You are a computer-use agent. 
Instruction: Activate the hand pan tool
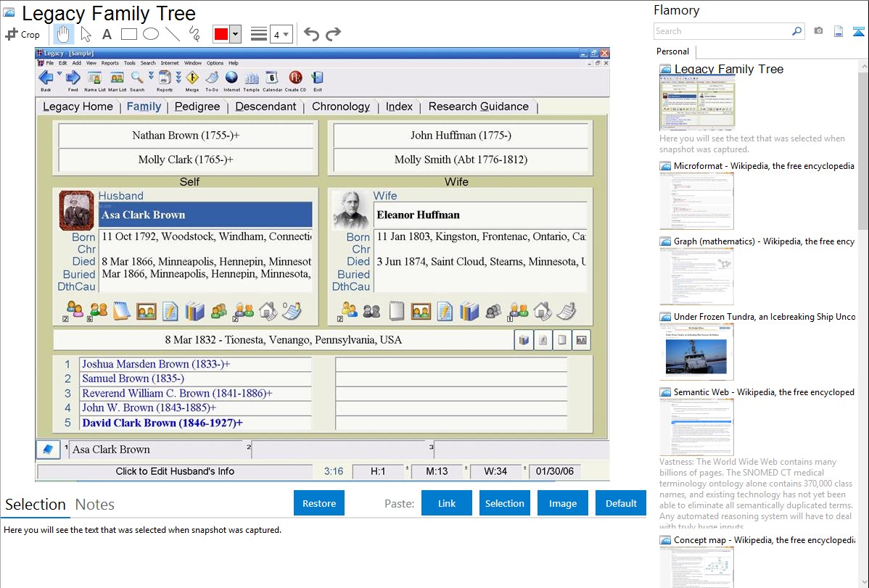63,34
